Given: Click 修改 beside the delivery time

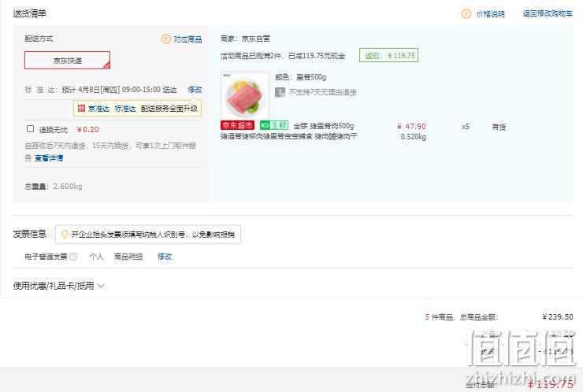Looking at the screenshot, I should [195, 89].
